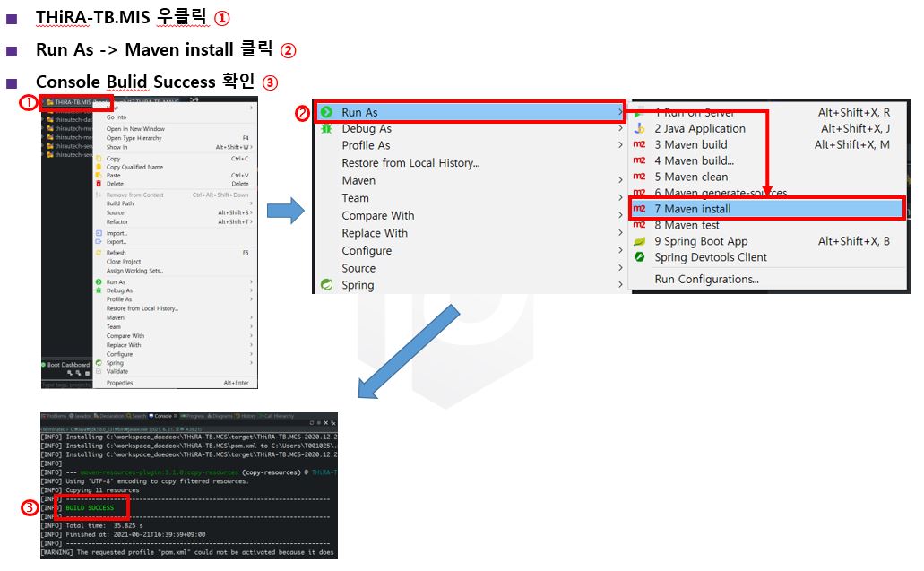This screenshot has width=924, height=571.
Task: Click the Spring Devtools Client icon
Action: tap(640, 257)
